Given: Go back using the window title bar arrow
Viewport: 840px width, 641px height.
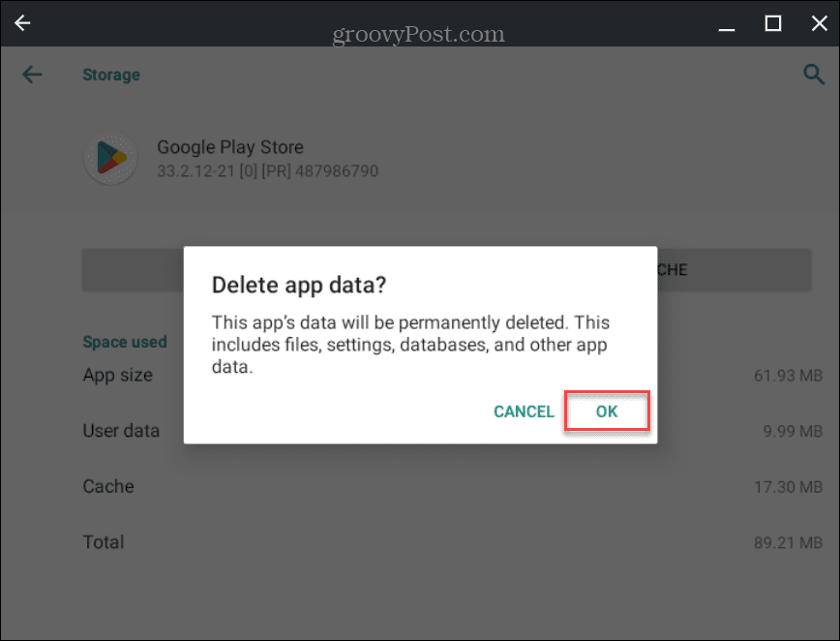Looking at the screenshot, I should coord(22,23).
